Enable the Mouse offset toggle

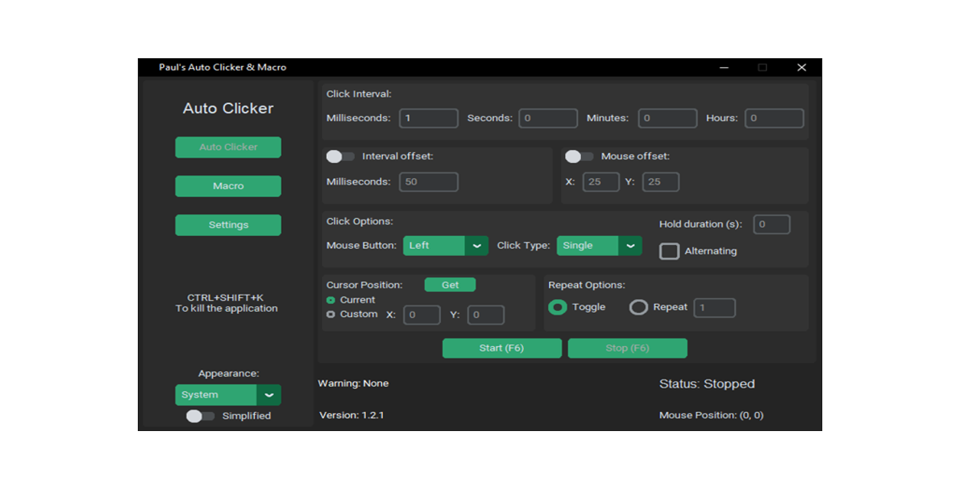(580, 155)
